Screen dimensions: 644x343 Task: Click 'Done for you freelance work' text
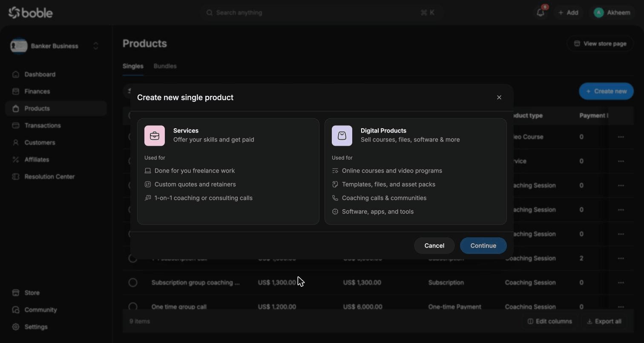tap(195, 171)
